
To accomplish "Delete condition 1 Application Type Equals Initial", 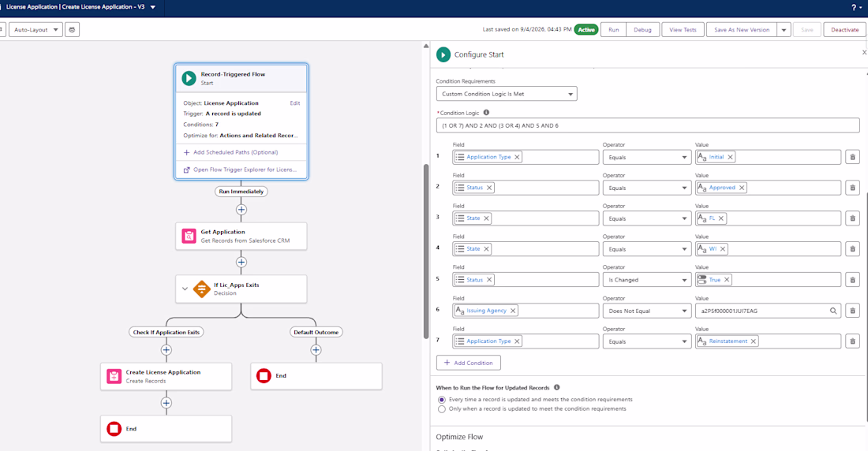I will pos(852,157).
